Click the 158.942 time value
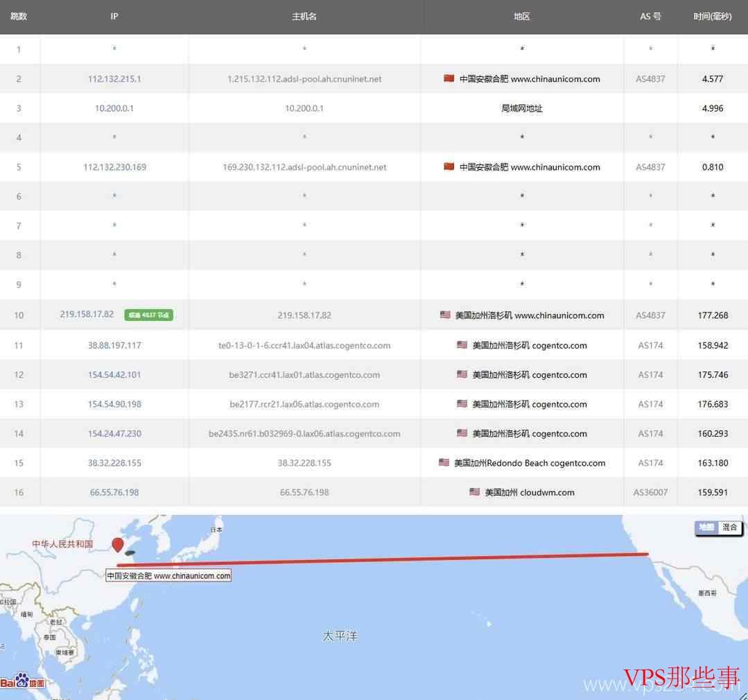Image resolution: width=748 pixels, height=700 pixels. tap(713, 345)
